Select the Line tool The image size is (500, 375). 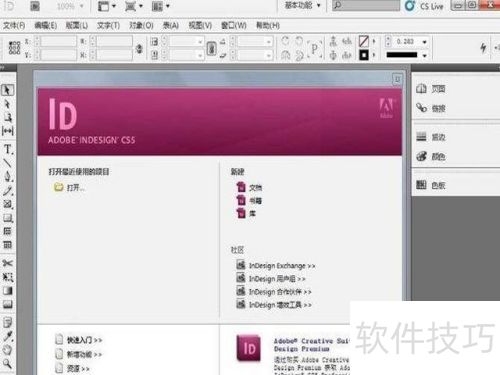[7, 163]
